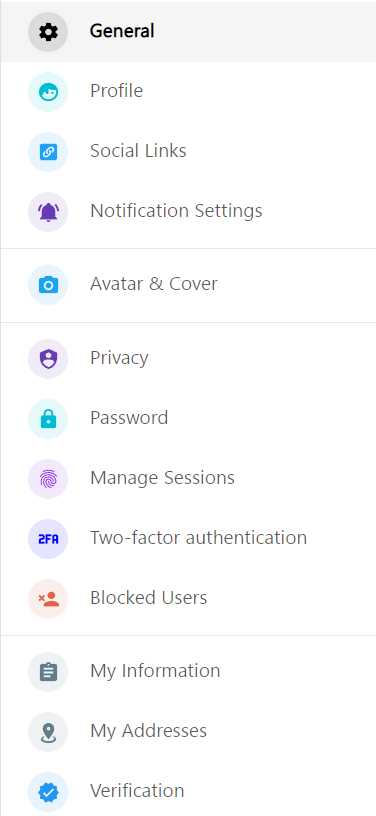Go to Social Links settings
Screen dimensions: 376x816
[x=188, y=151]
